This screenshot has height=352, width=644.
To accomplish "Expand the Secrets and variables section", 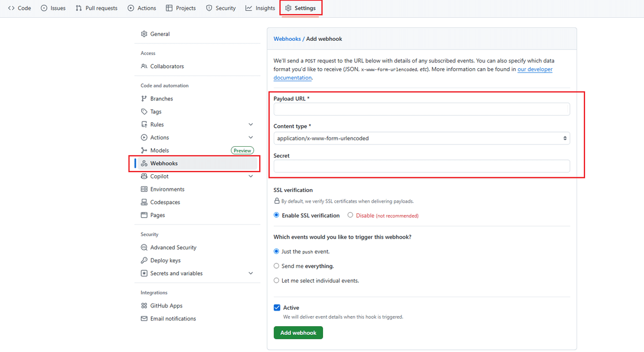I will pyautogui.click(x=250, y=273).
